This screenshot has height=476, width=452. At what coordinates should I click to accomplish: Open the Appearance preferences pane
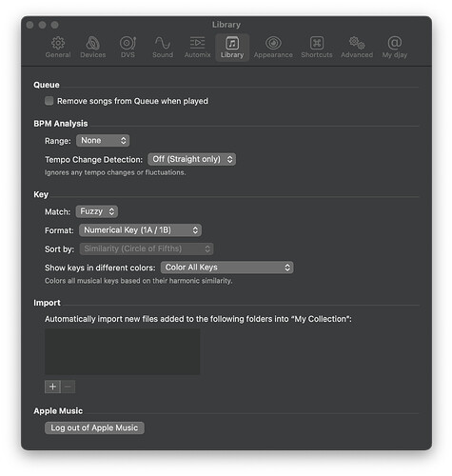tap(273, 48)
